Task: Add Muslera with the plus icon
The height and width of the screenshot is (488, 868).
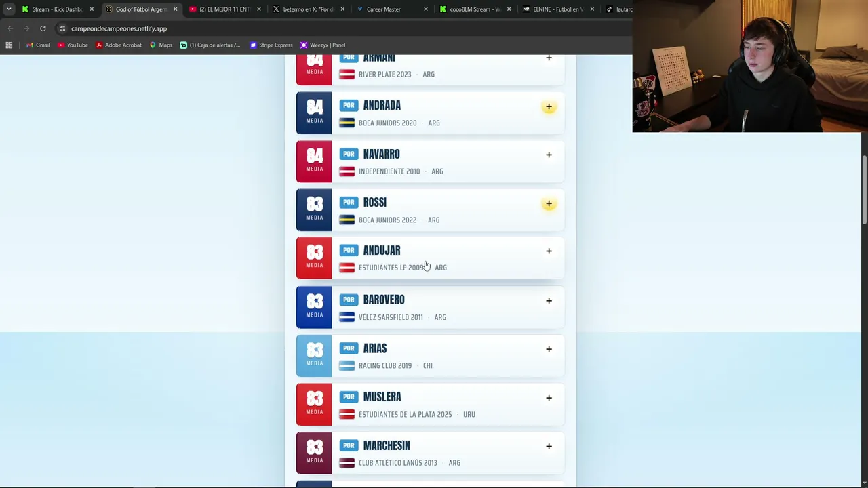Action: [549, 398]
